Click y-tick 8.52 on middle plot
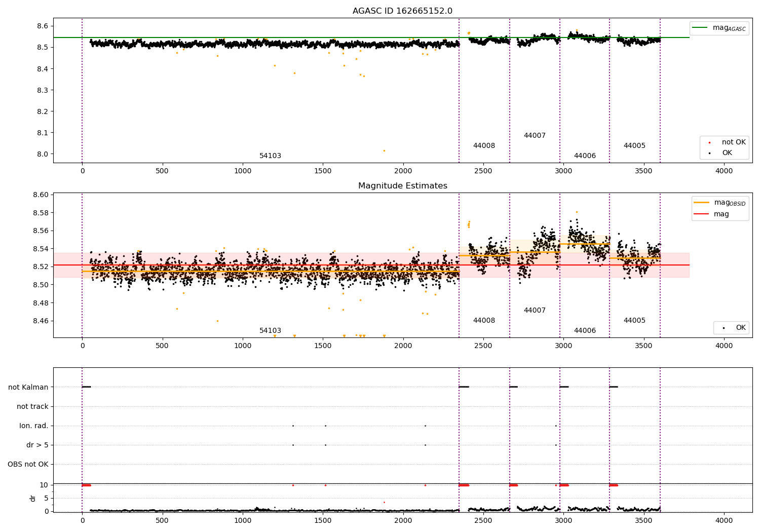The width and height of the screenshot is (760, 532). coord(41,267)
